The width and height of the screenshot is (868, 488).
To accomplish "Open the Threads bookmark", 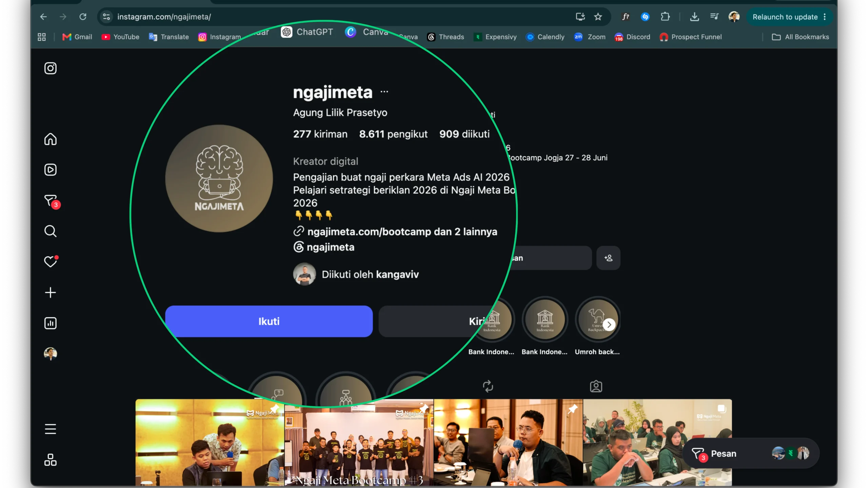I will pos(446,37).
